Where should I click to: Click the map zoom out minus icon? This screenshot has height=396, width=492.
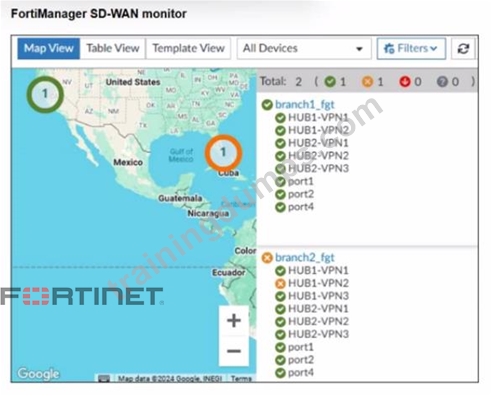click(x=234, y=351)
